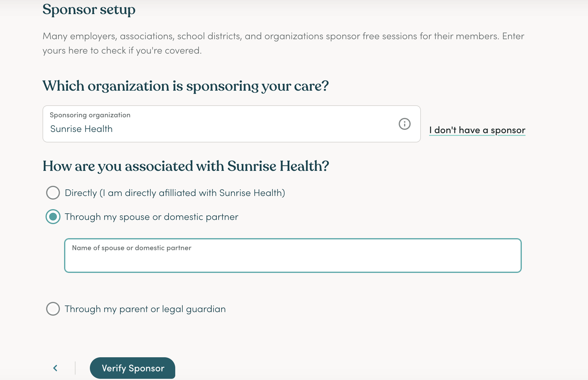588x380 pixels.
Task: Click the introductory paragraph about sponsored free sessions
Action: tap(283, 43)
